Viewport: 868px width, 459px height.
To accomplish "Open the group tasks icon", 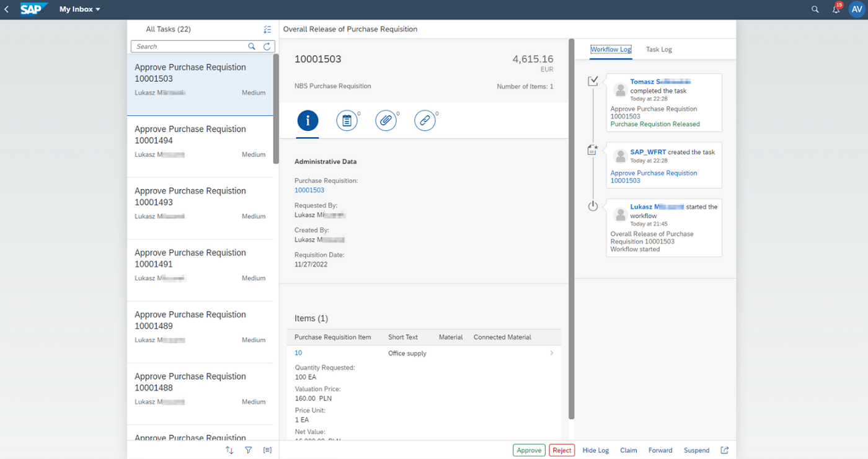I will pyautogui.click(x=267, y=450).
